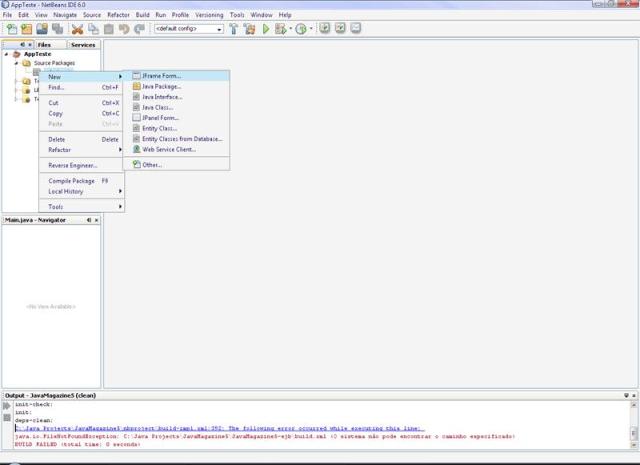Viewport: 640px width, 465px height.
Task: Click the Clean and Build toolbar icon
Action: tap(250, 29)
